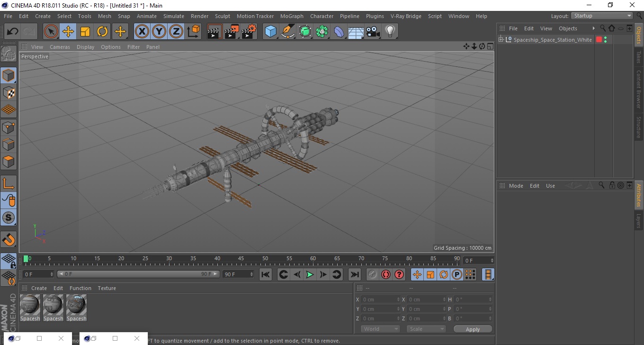Image resolution: width=644 pixels, height=345 pixels.
Task: Switch coordinate system world/object icon
Action: 194,32
